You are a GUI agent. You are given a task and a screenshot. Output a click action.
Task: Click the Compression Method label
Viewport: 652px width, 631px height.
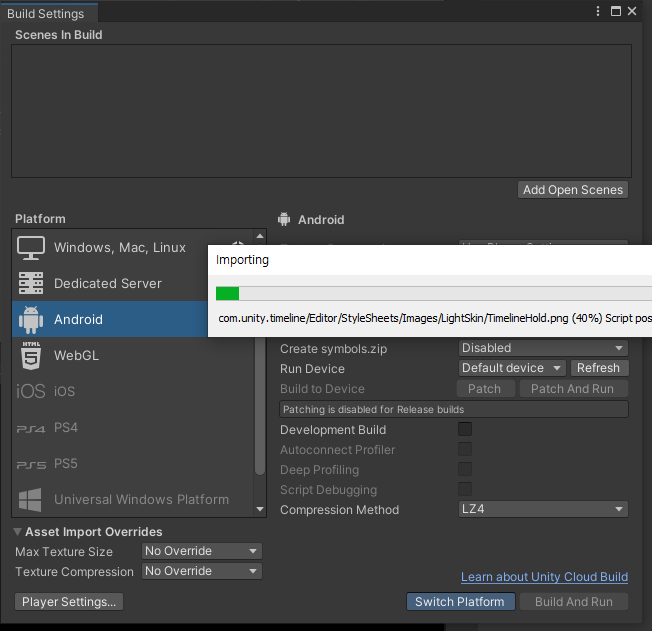[x=339, y=510]
